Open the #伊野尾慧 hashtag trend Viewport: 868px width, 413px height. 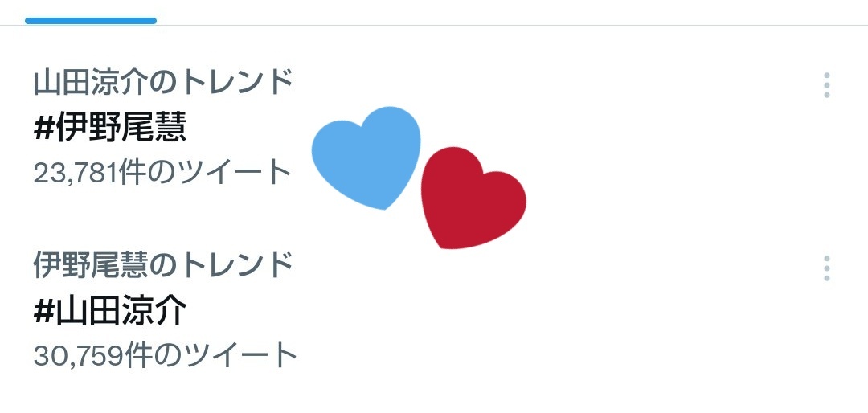pos(109,129)
